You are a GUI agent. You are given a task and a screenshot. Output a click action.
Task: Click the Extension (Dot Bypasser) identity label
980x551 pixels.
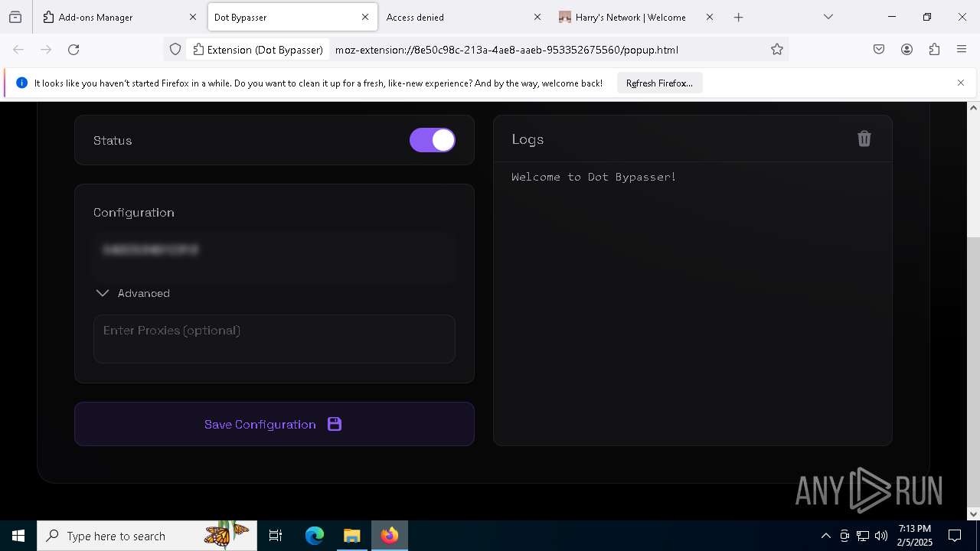click(x=258, y=50)
